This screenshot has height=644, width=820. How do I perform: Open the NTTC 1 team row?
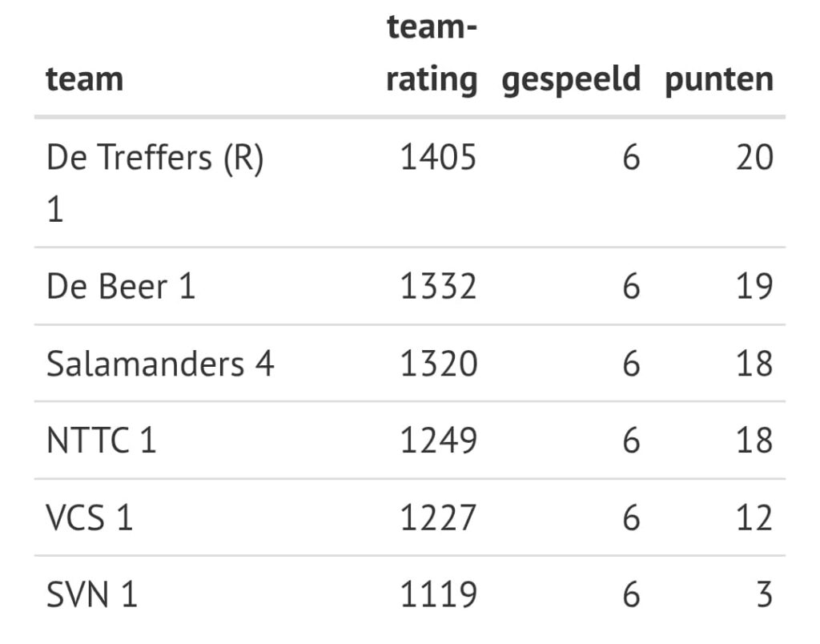pos(102,441)
